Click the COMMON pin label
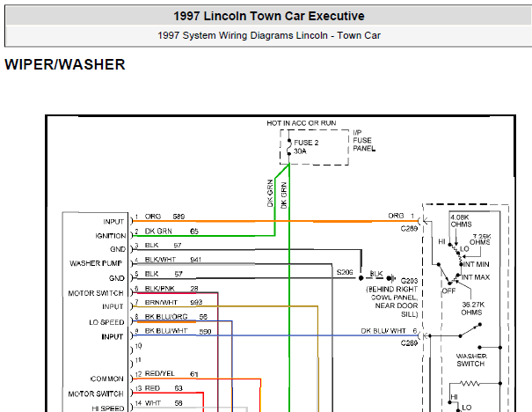 tap(107, 379)
